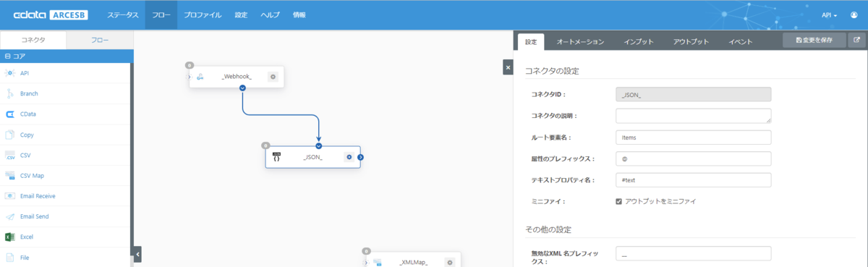Close the connector settings panel
The image size is (868, 267).
(x=508, y=67)
